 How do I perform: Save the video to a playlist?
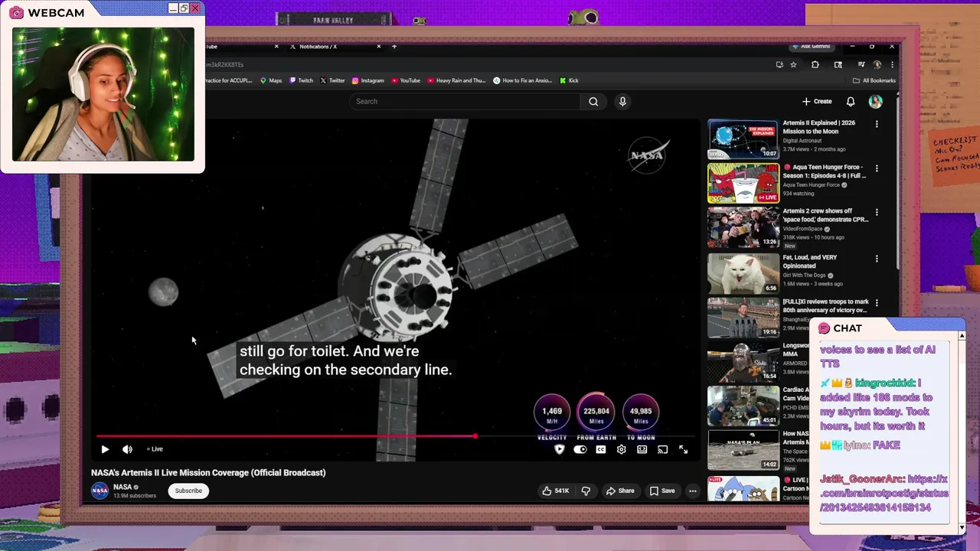663,491
